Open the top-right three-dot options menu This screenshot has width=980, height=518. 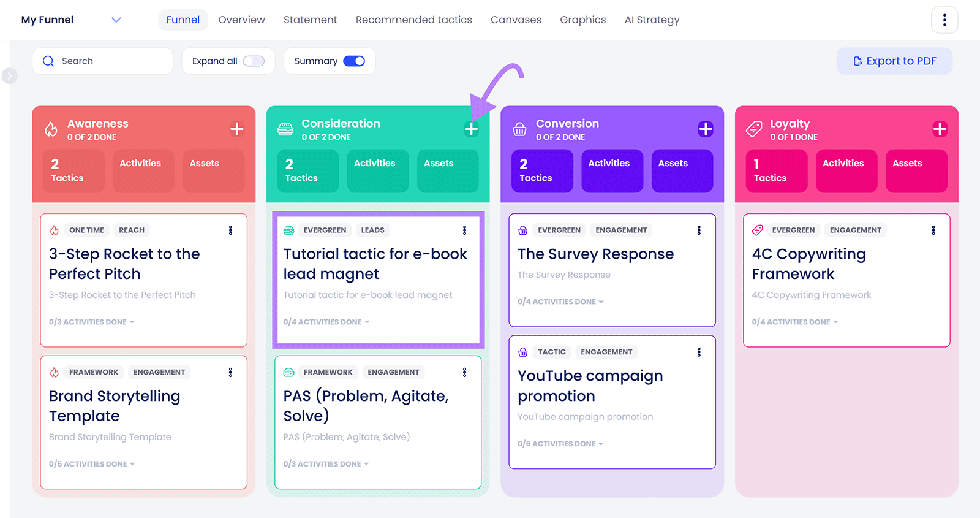[944, 20]
